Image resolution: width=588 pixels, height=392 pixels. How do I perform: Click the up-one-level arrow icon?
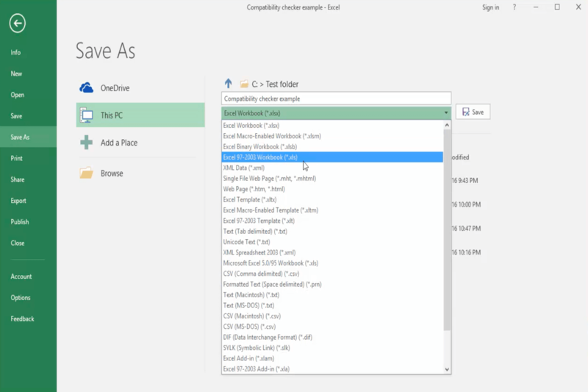coord(228,84)
